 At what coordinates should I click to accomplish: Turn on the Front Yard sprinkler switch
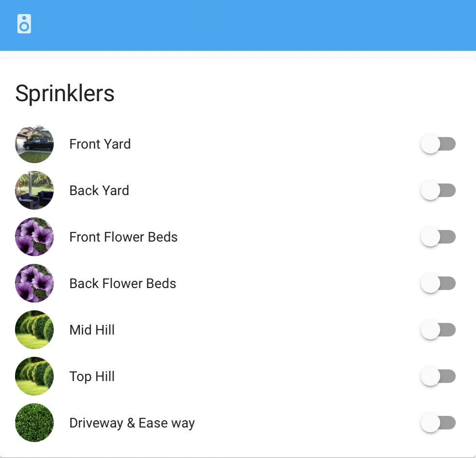(438, 144)
